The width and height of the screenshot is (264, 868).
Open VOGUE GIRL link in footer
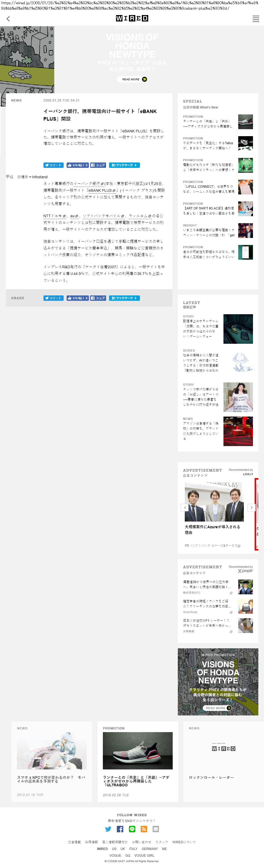pos(144,856)
